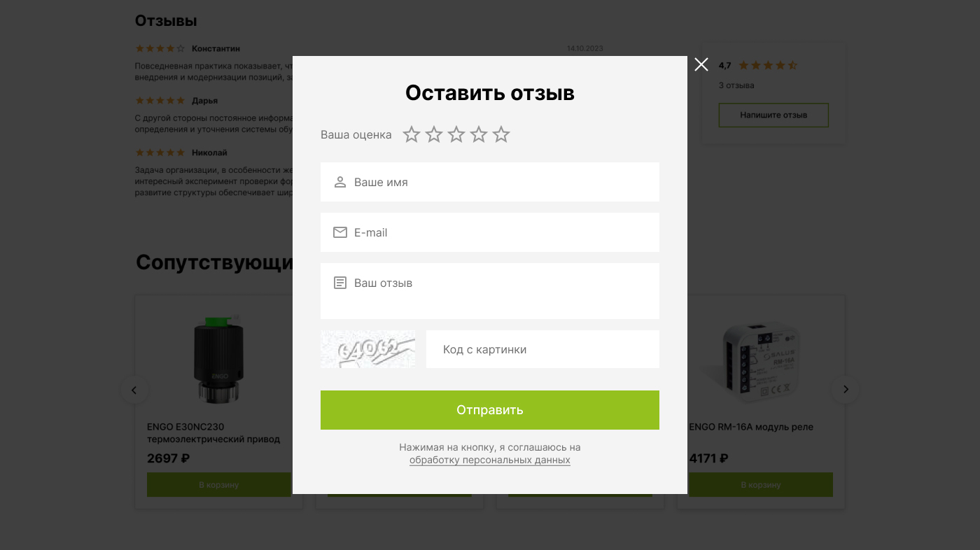Rate one star in review form
The width and height of the screenshot is (980, 550).
pos(412,134)
